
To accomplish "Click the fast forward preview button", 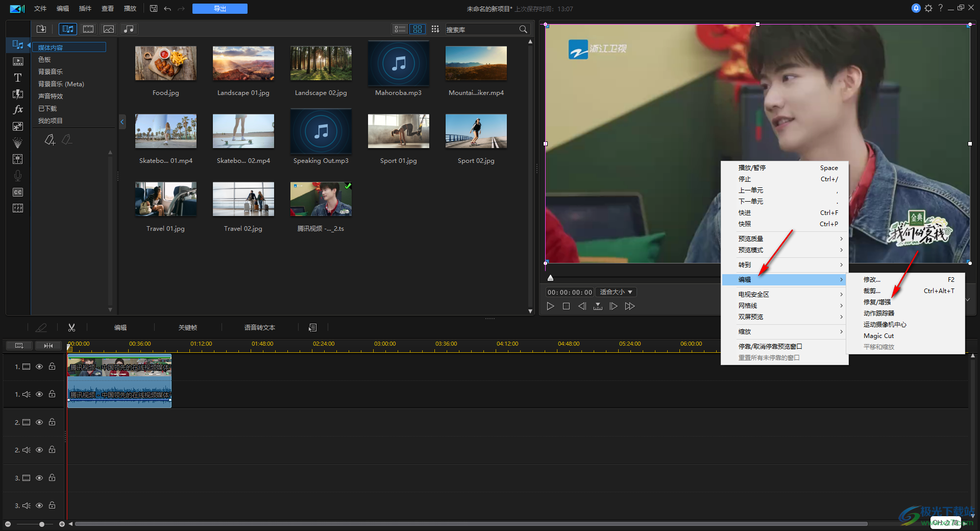I will point(630,306).
